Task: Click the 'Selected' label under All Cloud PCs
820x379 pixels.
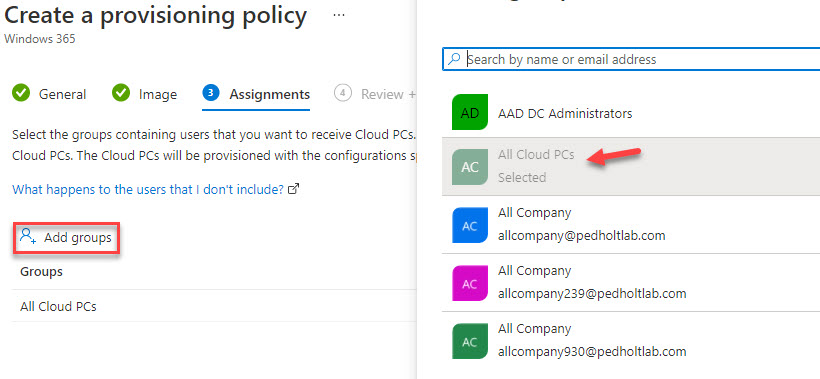Action: pyautogui.click(x=522, y=177)
